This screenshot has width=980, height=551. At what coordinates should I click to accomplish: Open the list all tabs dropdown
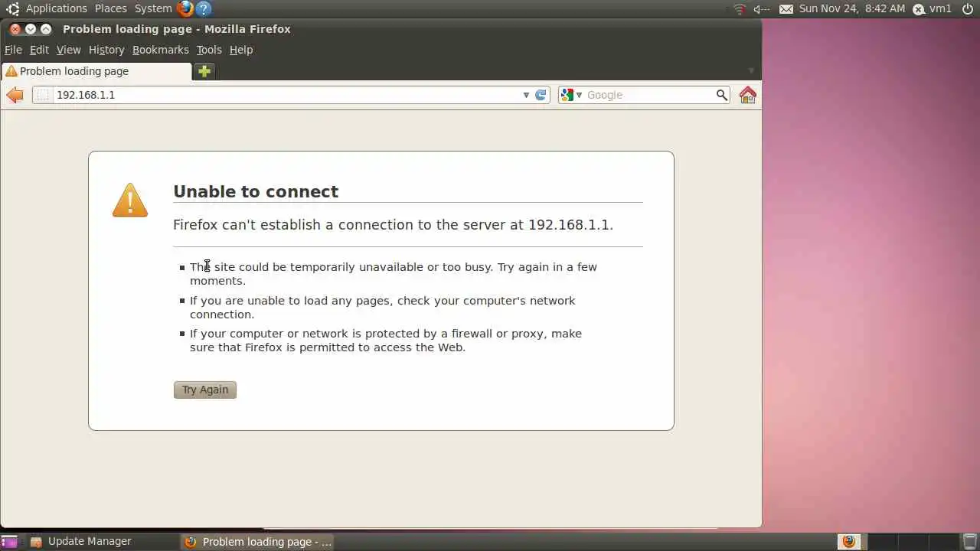(751, 71)
